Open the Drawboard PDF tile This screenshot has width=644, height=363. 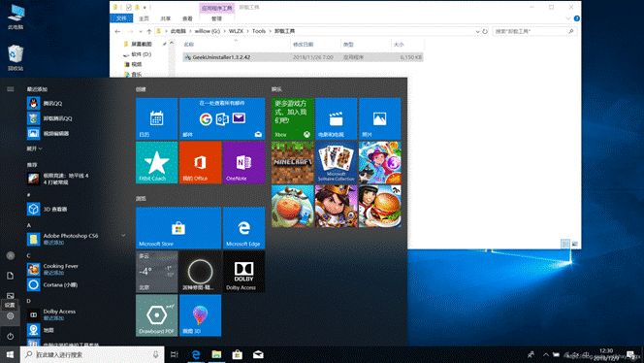click(156, 315)
